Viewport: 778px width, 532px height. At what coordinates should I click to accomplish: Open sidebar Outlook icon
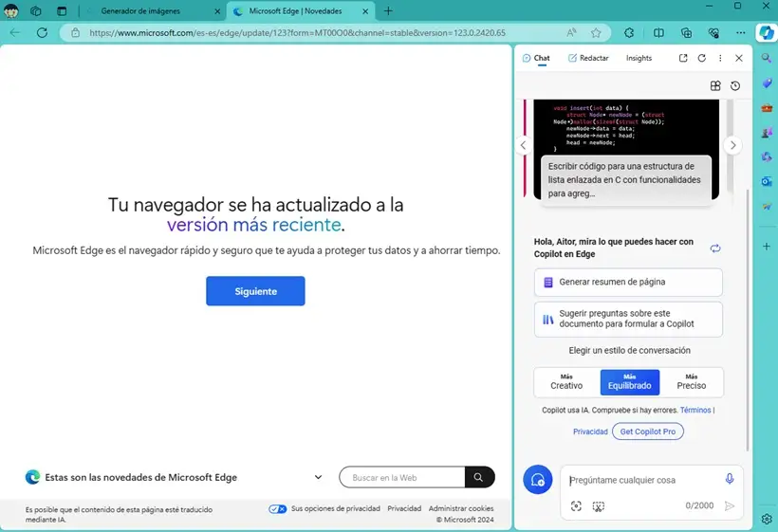[766, 181]
